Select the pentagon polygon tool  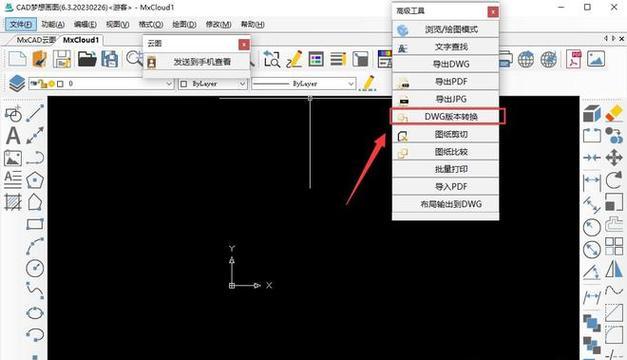[x=35, y=180]
